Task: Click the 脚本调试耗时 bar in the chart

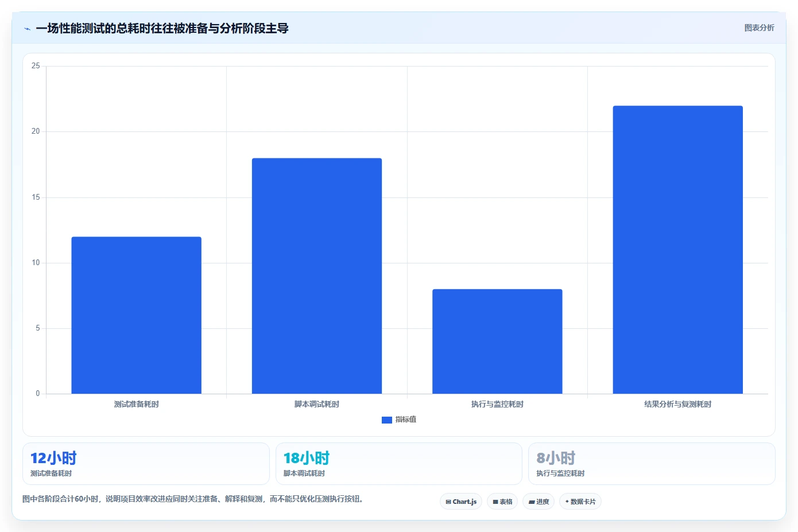Action: (317, 276)
